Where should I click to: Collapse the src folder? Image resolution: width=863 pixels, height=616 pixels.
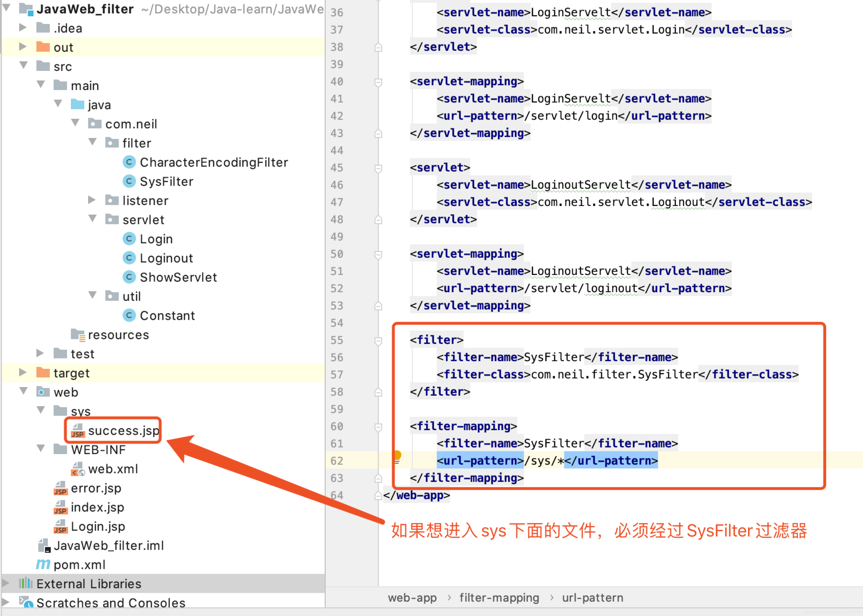pos(23,65)
